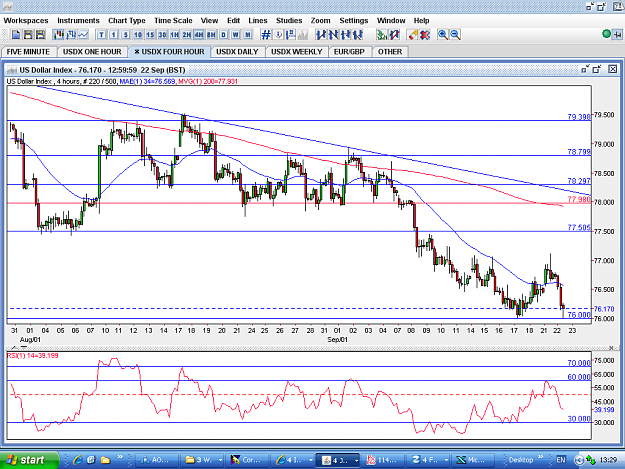Set 30-minute time scale
The image size is (625, 469).
click(x=162, y=35)
